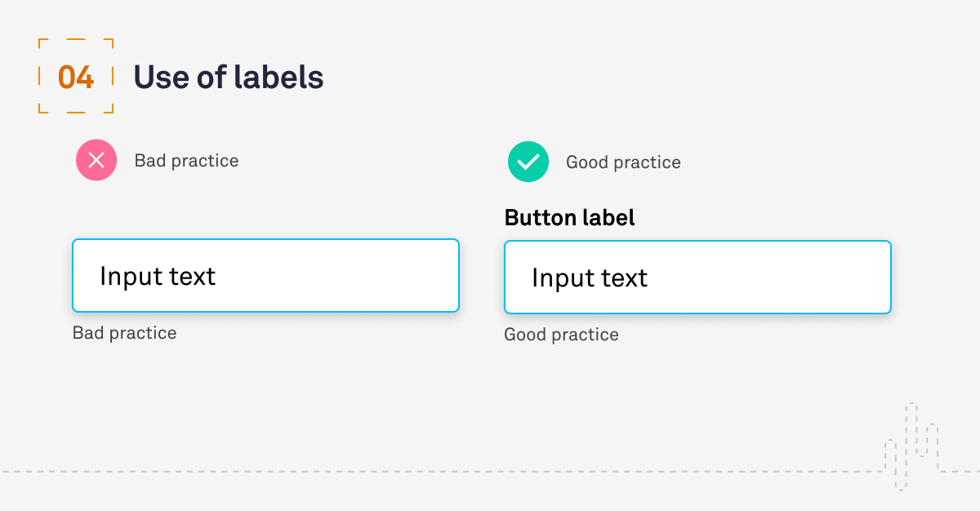Select the Button label text
The width and height of the screenshot is (980, 511).
[x=569, y=218]
